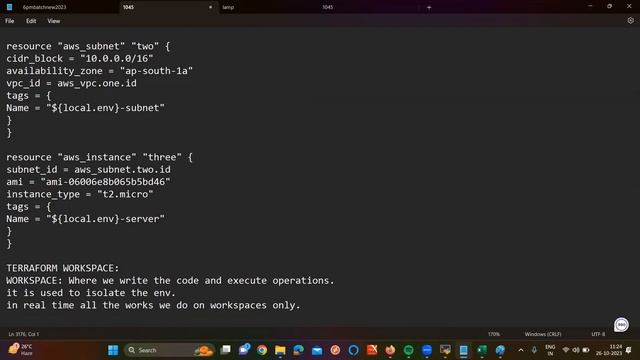This screenshot has width=640, height=360.
Task: Click the Notepad icon on taskbar
Action: coord(464,350)
